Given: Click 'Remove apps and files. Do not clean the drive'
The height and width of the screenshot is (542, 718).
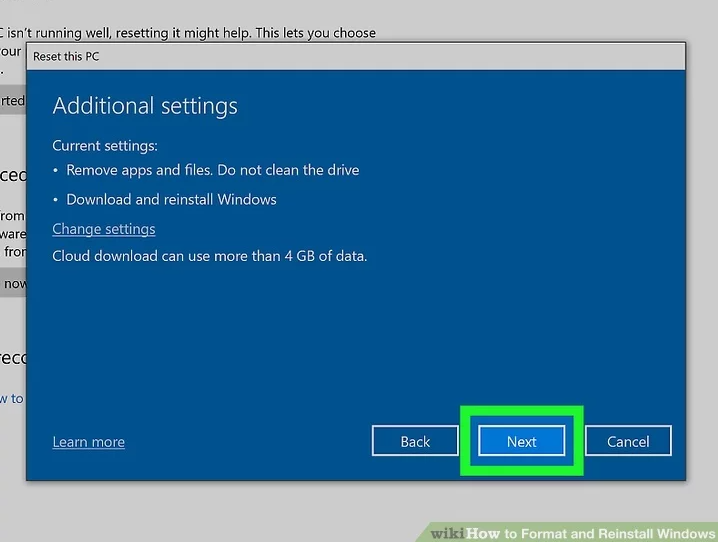Looking at the screenshot, I should pos(212,170).
